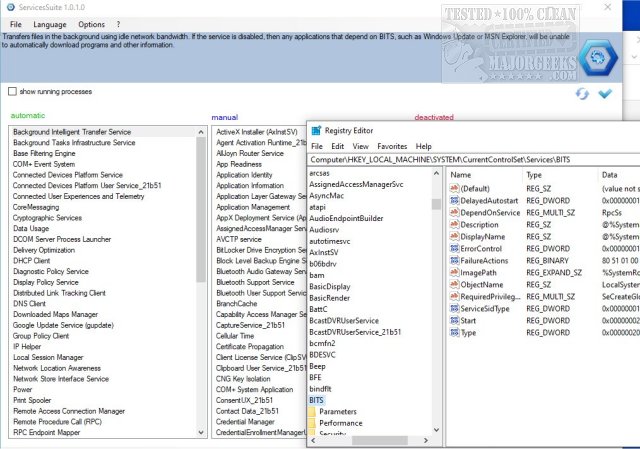Click scroll up arrow of registry tree
The image size is (640, 449).
pos(436,173)
